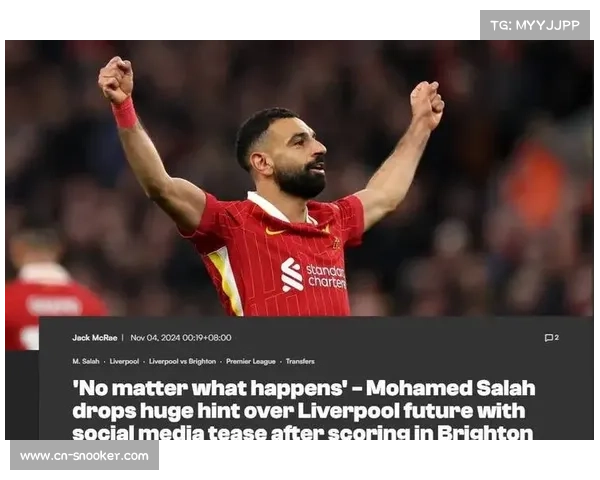The height and width of the screenshot is (480, 600).
Task: Click the comment count number 2
Action: click(557, 337)
